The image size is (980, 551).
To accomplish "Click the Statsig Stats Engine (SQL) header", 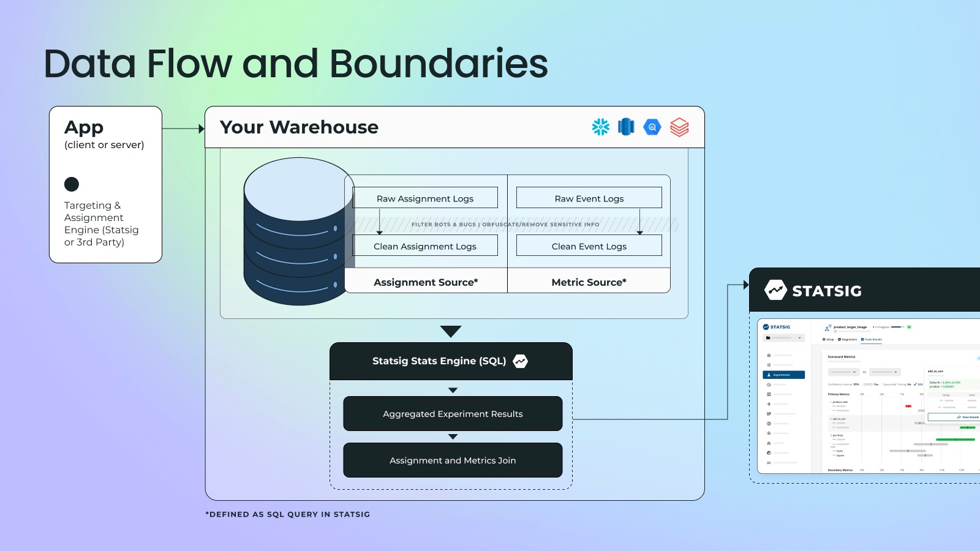I will [451, 361].
